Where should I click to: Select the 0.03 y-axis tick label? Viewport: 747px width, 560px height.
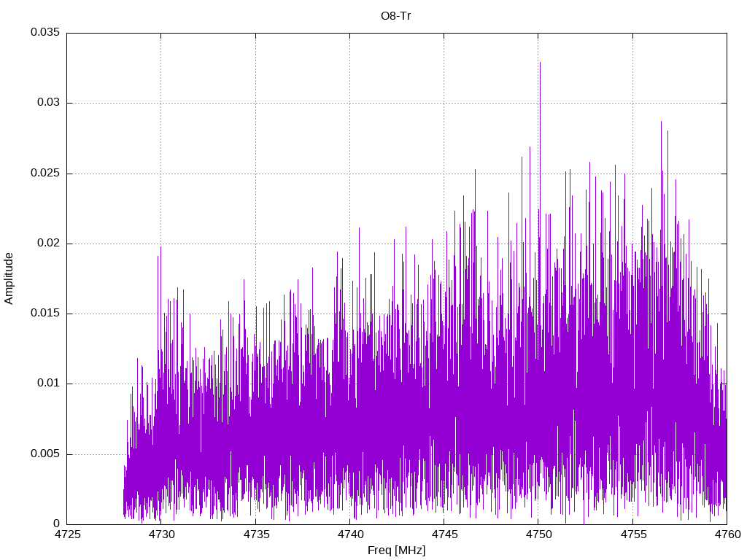pyautogui.click(x=47, y=103)
